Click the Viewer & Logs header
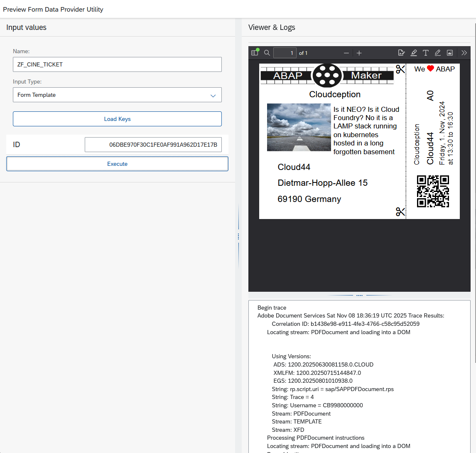 272,27
